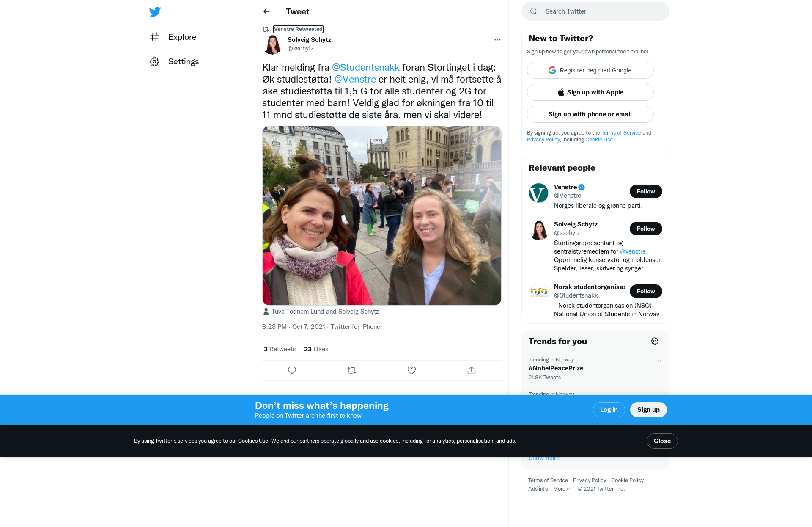The image size is (812, 527).
Task: Follow Venstre
Action: [x=646, y=191]
